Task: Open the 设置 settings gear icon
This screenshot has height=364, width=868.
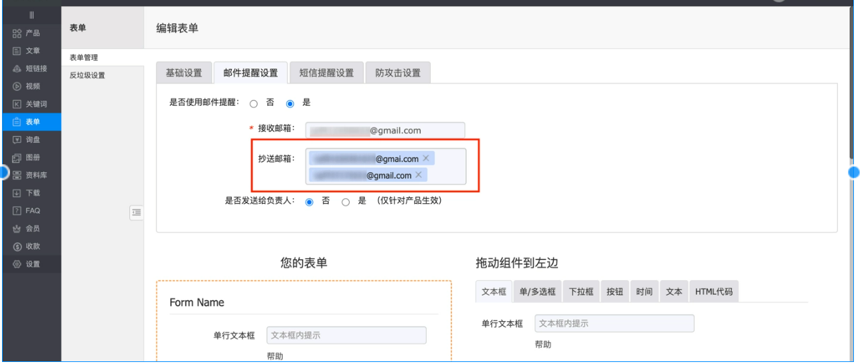Action: tap(17, 264)
